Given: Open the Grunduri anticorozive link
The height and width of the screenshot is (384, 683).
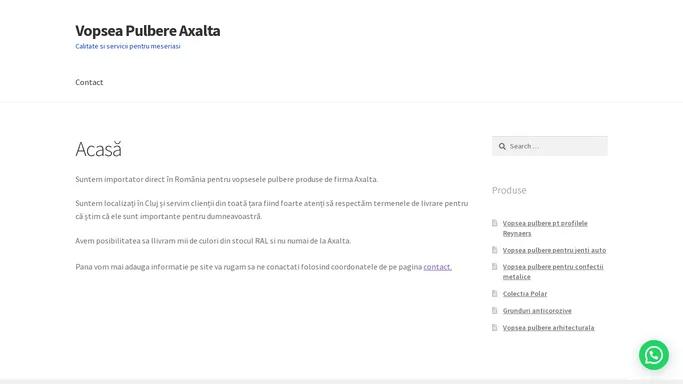Looking at the screenshot, I should [537, 311].
